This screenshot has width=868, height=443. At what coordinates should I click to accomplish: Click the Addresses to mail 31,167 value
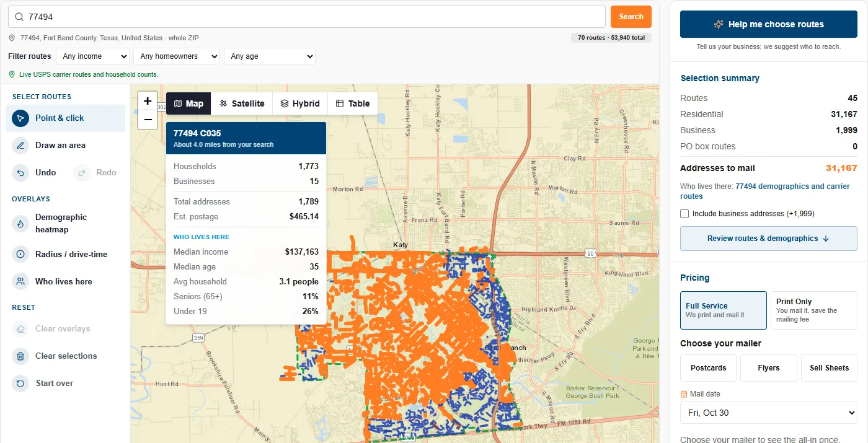[x=841, y=168]
